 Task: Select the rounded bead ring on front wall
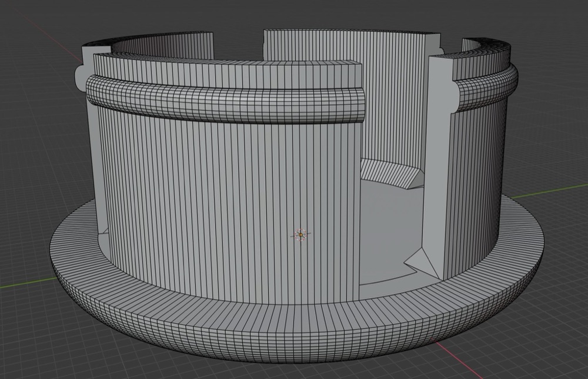(x=225, y=99)
